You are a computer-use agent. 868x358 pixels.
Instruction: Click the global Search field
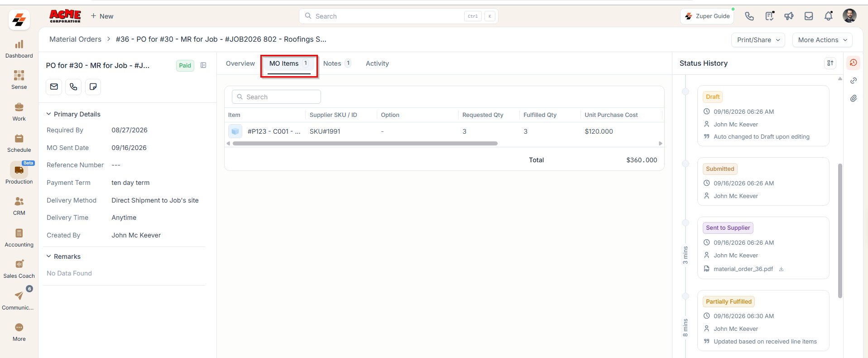click(398, 16)
